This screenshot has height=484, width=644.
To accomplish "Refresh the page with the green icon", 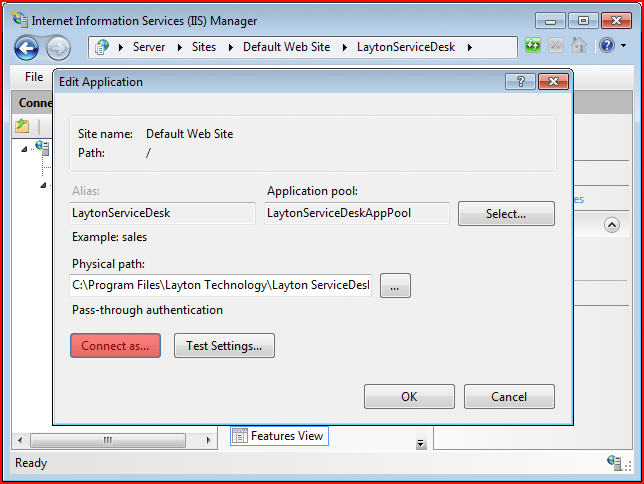I will 533,45.
